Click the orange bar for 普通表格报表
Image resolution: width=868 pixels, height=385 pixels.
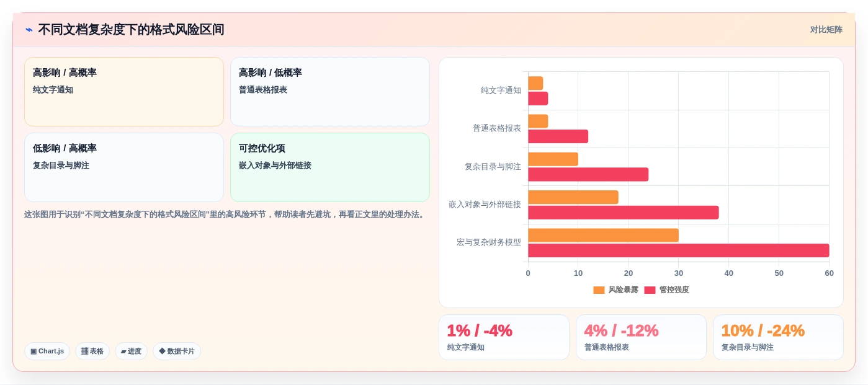pyautogui.click(x=538, y=121)
